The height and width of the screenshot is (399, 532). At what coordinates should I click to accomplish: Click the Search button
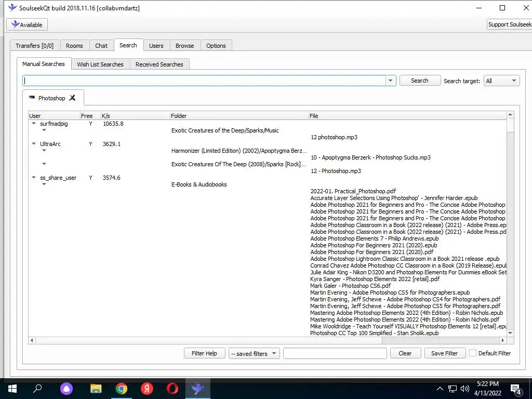pyautogui.click(x=420, y=81)
